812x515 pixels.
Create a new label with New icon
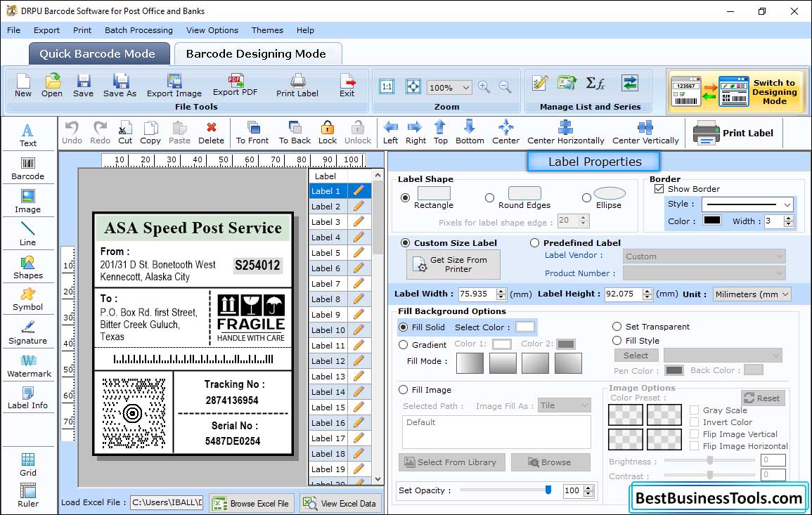22,86
